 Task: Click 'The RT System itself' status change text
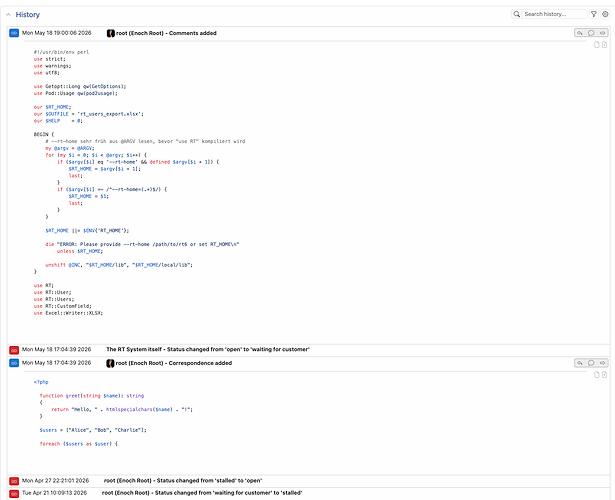208,349
